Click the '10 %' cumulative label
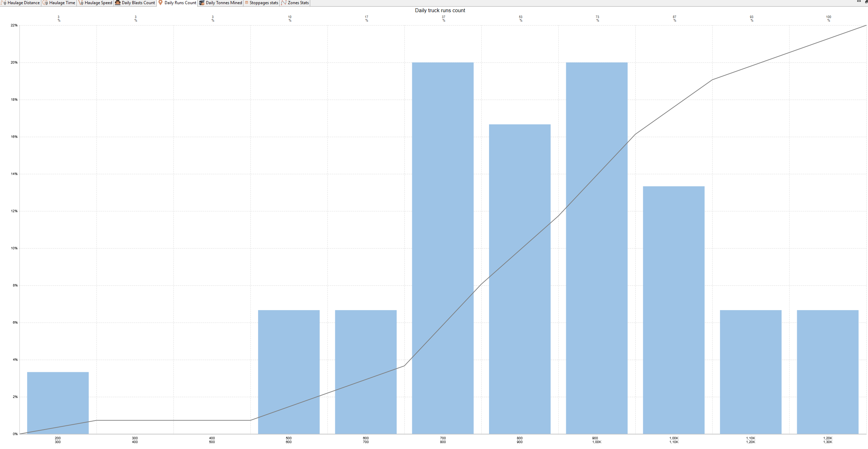Viewport: 868px width, 449px height. point(290,18)
